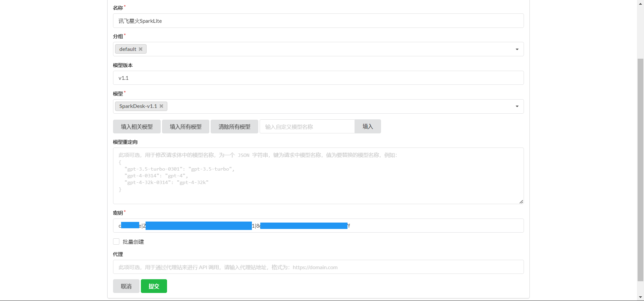The height and width of the screenshot is (301, 644).
Task: Click the 填入所有模型 button
Action: 185,127
